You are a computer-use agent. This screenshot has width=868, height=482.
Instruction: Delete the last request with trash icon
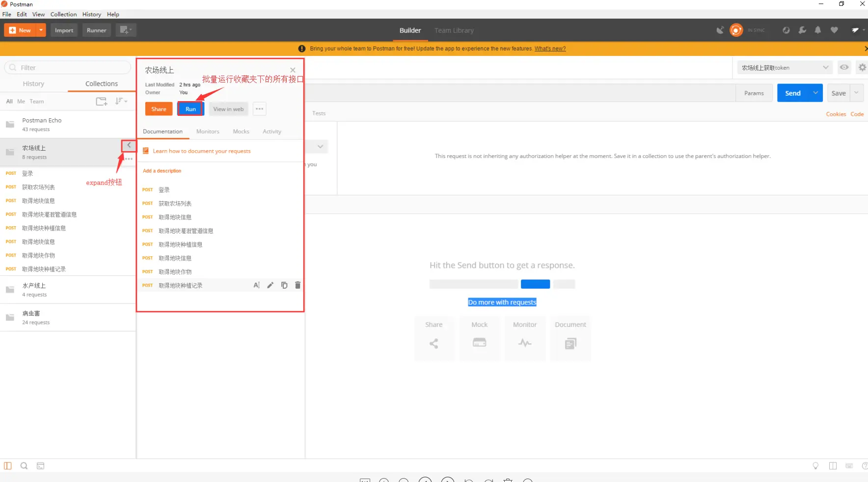pyautogui.click(x=298, y=285)
